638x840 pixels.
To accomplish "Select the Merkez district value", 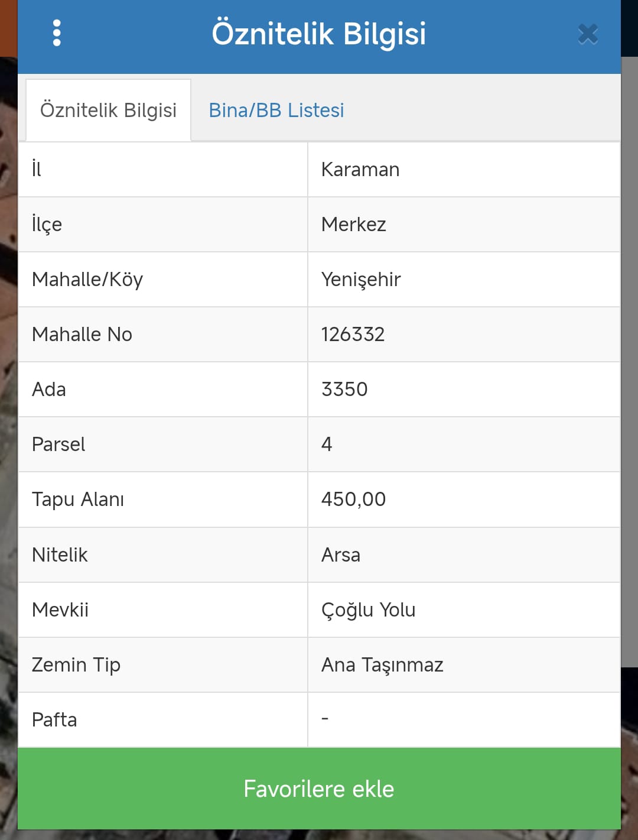I will coord(353,225).
